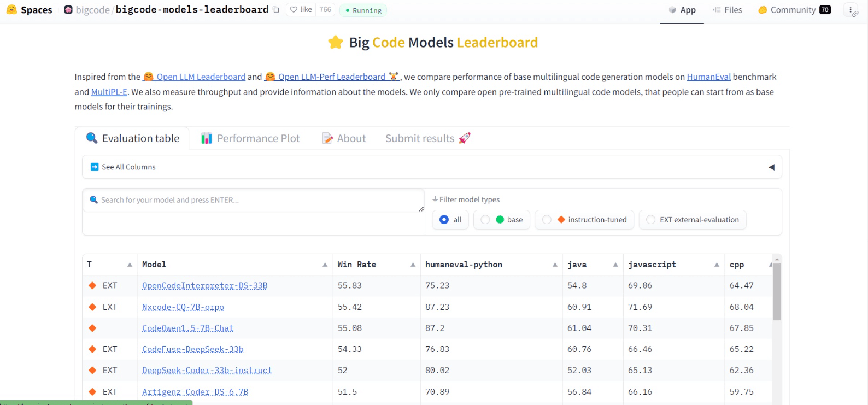Click the orange diamond icon for CodeQwen1.5-7B-Chat
Screen dimensions: 868x405
pos(92,328)
